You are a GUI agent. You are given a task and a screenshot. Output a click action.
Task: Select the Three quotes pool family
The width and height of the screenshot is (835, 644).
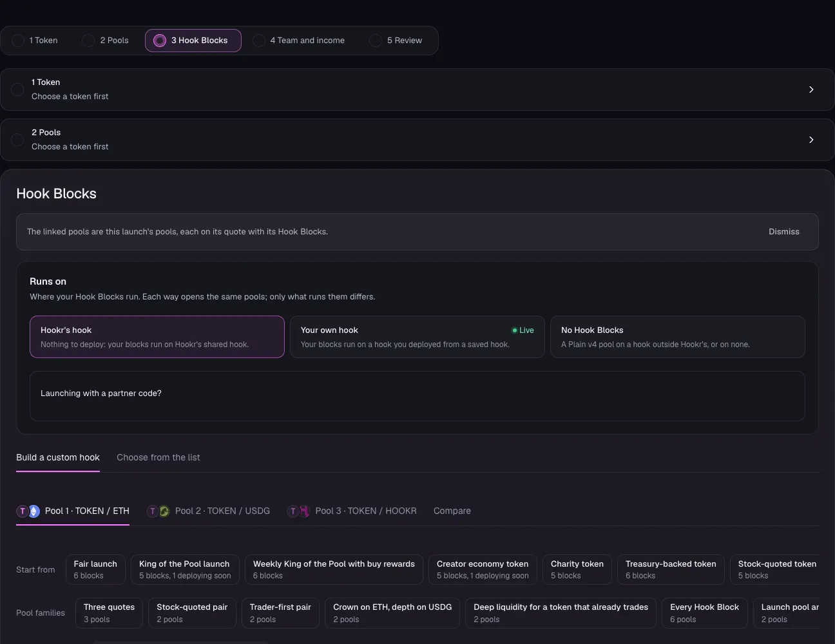coord(109,613)
